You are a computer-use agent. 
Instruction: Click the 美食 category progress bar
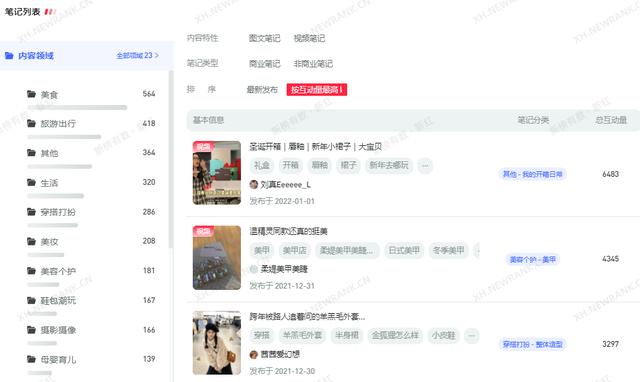tap(77, 108)
